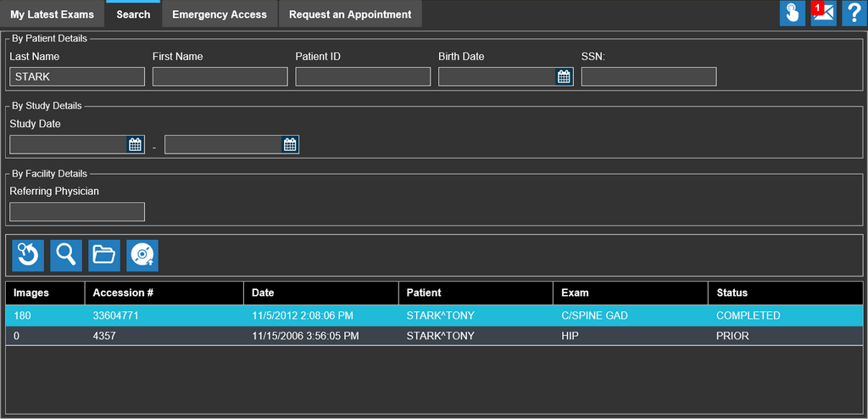Switch to Emergency Access tab

tap(219, 14)
